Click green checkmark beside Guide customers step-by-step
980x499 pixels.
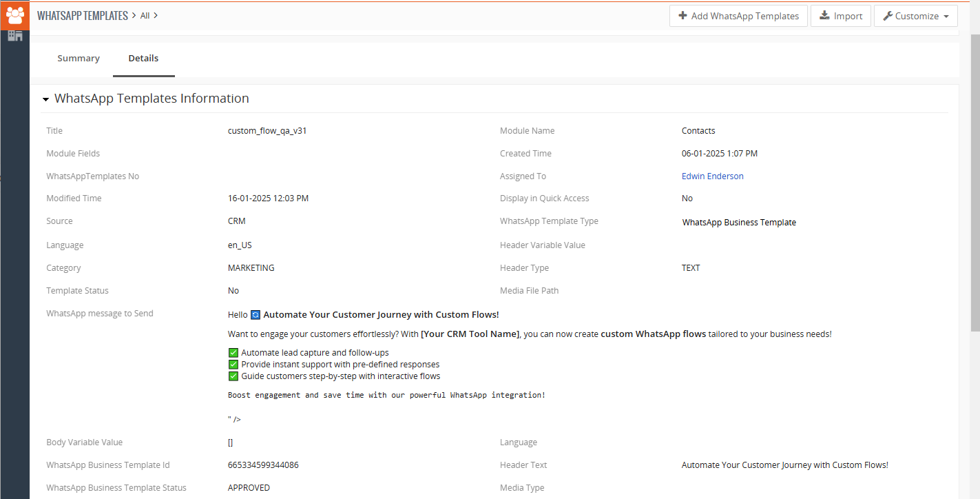[x=233, y=376]
